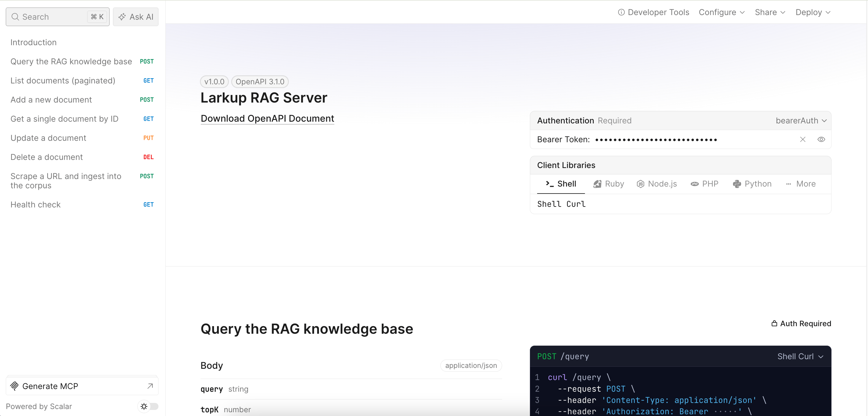Screen dimensions: 868x416
Task: Open List documents (paginated) endpoint
Action: (x=82, y=81)
